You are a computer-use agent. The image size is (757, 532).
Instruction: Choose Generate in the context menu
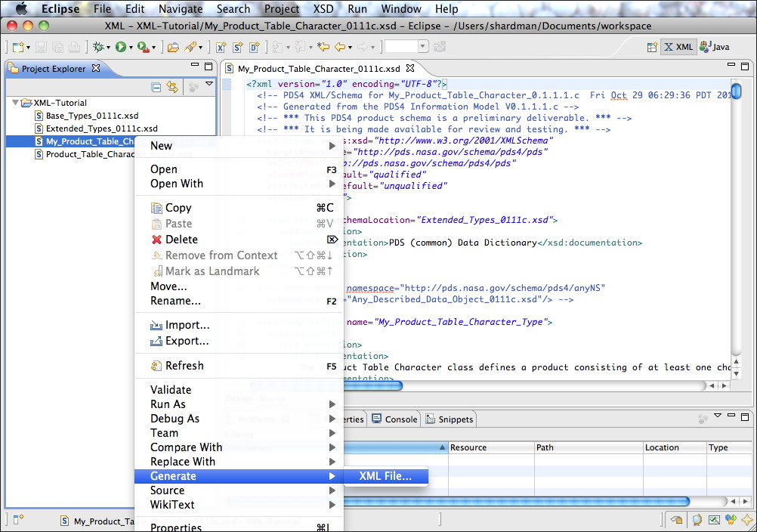coord(239,476)
